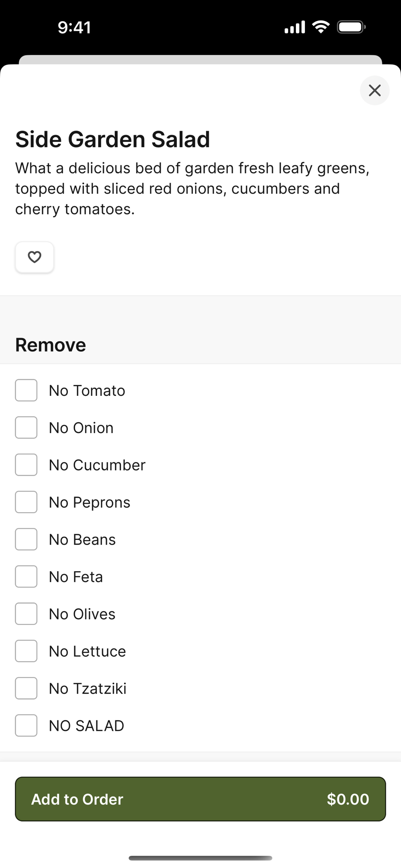The width and height of the screenshot is (401, 868).
Task: Tap the $0.00 price on order button
Action: click(348, 799)
